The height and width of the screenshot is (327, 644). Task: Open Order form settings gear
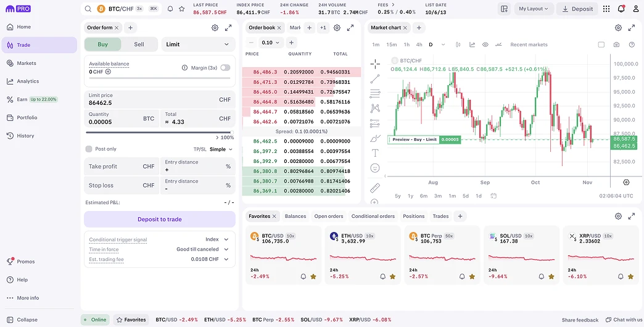215,28
